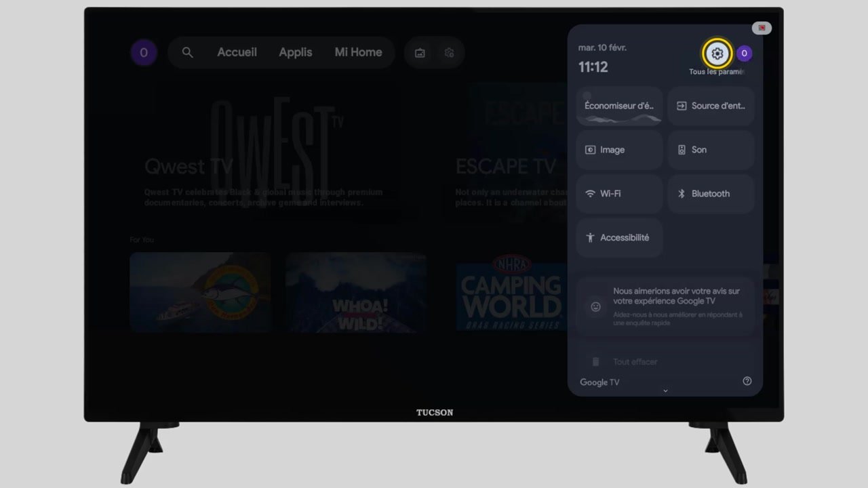The image size is (868, 488).
Task: Click the inputs icon in the home bar
Action: click(420, 53)
